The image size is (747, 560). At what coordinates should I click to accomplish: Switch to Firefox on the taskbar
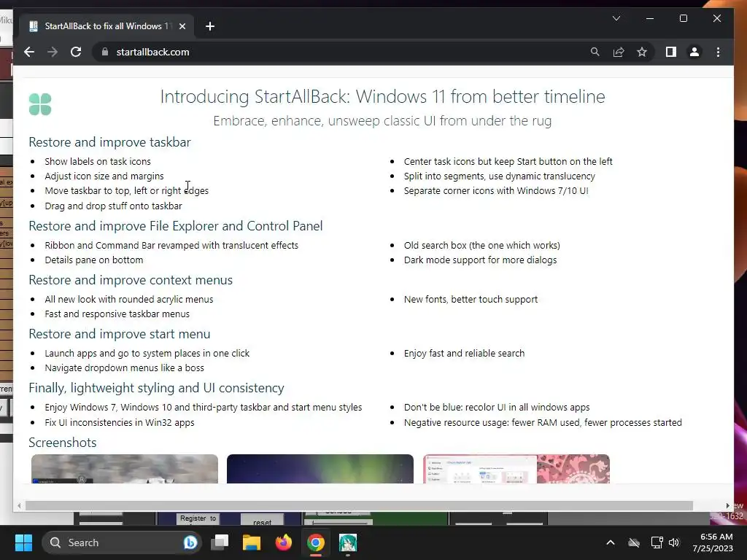click(x=284, y=542)
